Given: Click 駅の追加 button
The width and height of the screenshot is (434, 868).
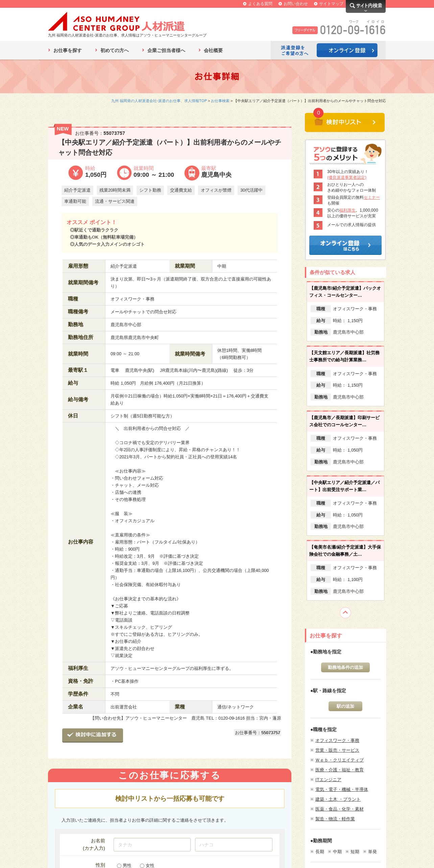Looking at the screenshot, I should [345, 706].
